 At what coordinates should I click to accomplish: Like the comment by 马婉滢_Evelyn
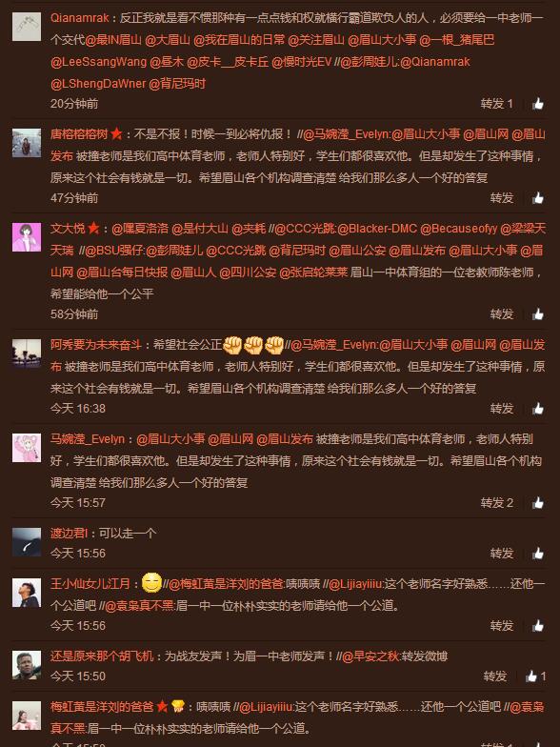538,503
